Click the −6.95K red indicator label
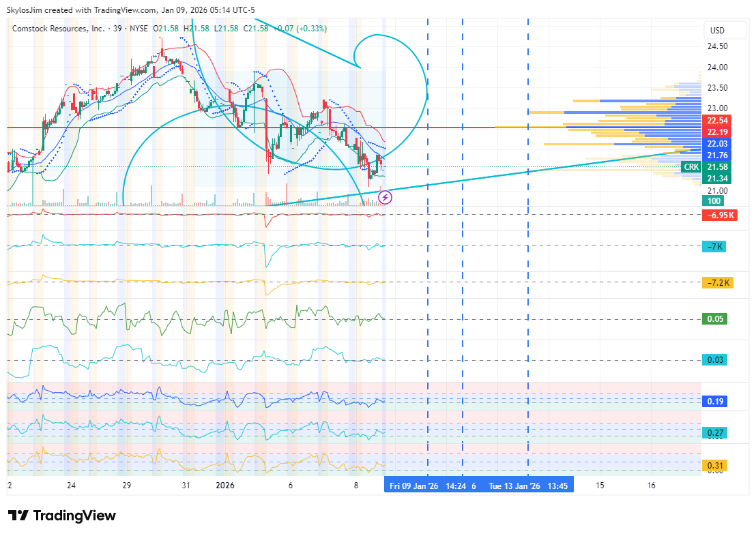756x536 pixels. pyautogui.click(x=720, y=215)
